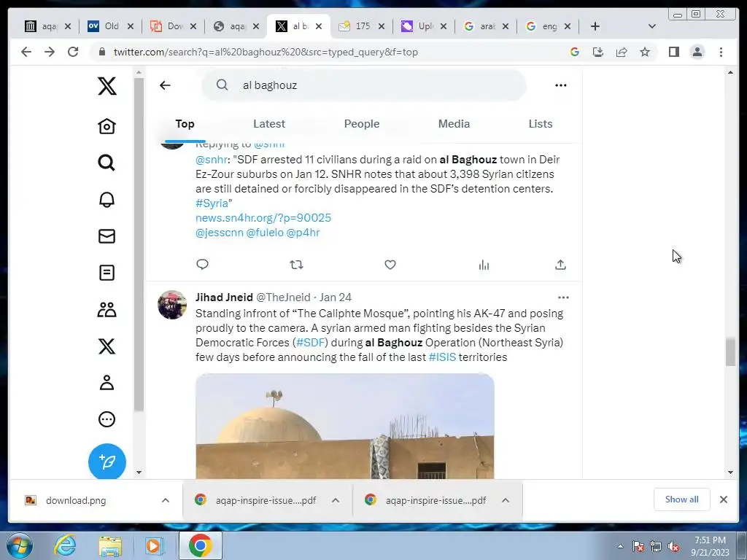Open the #SDF hashtag link

[310, 343]
